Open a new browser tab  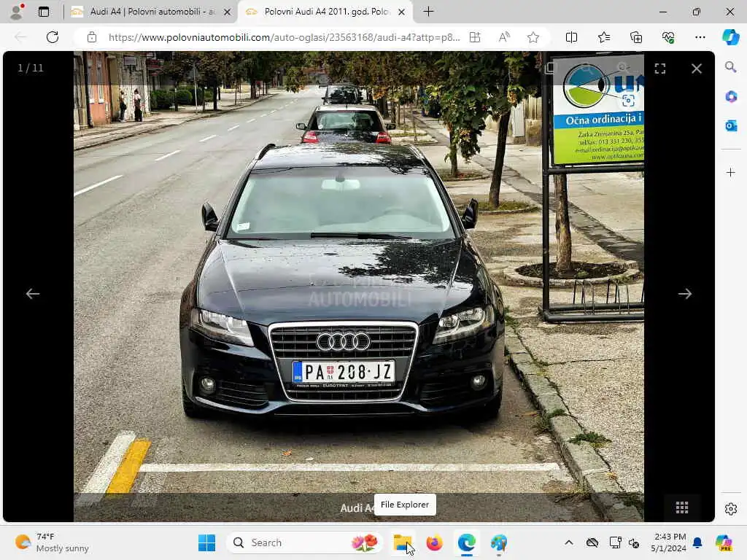[x=428, y=12]
